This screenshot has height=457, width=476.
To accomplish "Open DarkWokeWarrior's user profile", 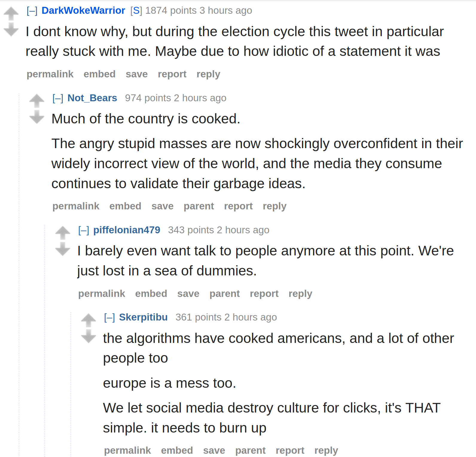I will (83, 10).
